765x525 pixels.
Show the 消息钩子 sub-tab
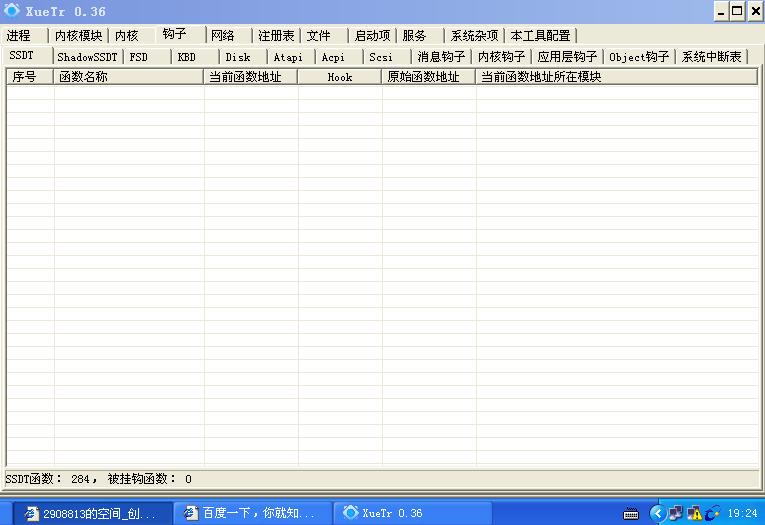point(441,57)
